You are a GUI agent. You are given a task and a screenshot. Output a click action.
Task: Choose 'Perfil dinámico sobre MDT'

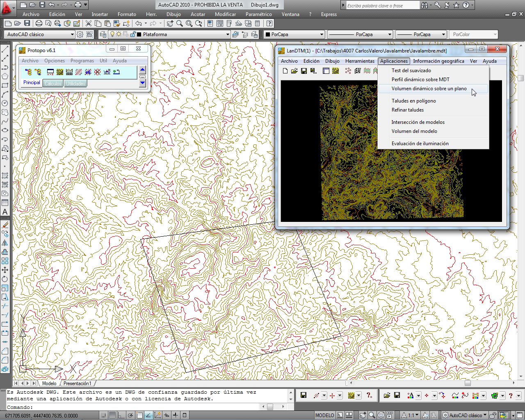coord(420,80)
